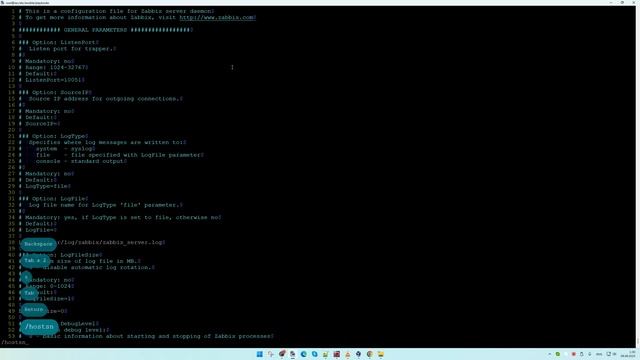Click 'Source IP address for outgoing connections.'
The image size is (640, 360).
tap(105, 99)
